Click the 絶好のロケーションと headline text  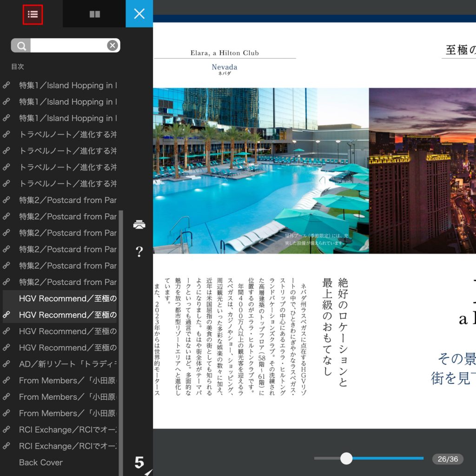coord(343,332)
